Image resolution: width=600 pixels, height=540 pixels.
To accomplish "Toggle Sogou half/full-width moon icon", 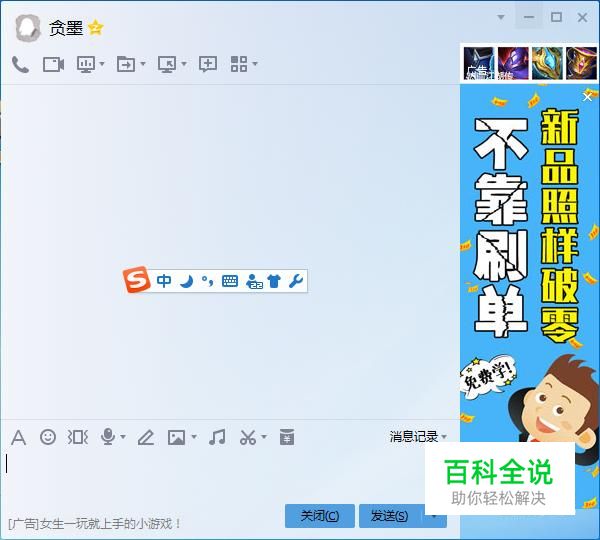I will pos(187,282).
